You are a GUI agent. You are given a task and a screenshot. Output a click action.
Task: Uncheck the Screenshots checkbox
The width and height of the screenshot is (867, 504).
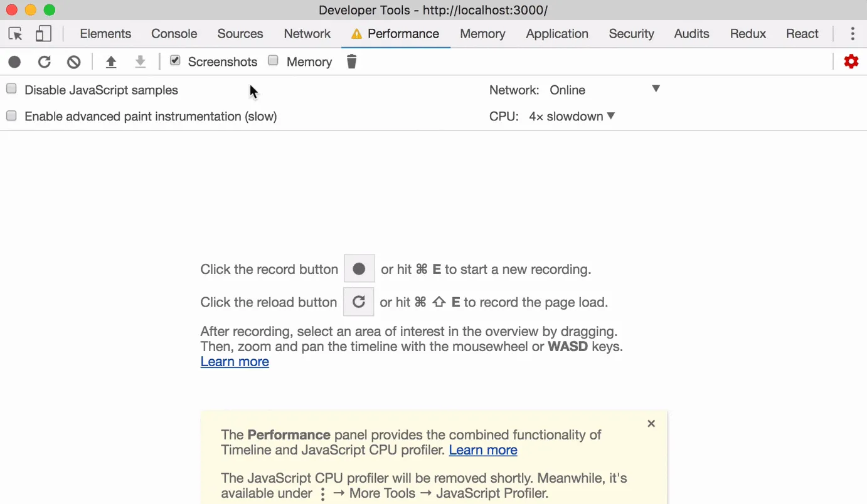coord(175,61)
